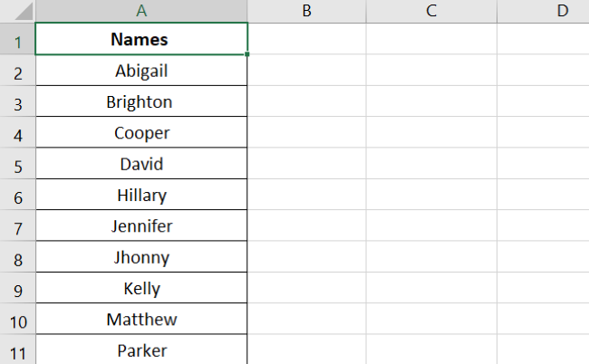Click the Select All corner triangle
The image size is (589, 364).
[x=17, y=11]
